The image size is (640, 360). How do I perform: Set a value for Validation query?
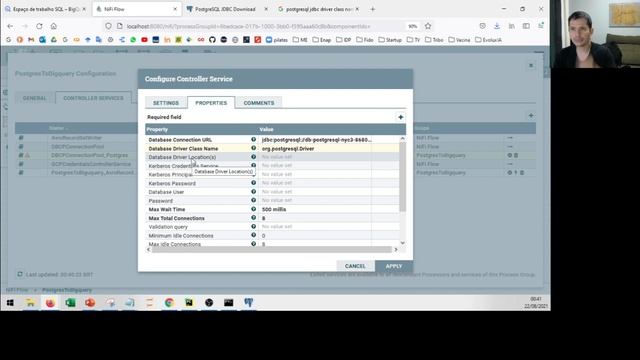tap(316, 227)
